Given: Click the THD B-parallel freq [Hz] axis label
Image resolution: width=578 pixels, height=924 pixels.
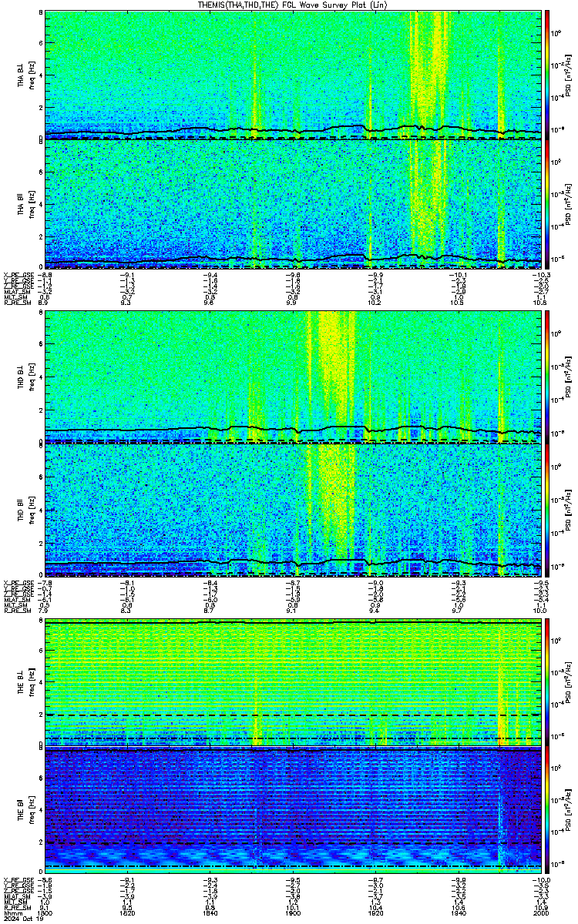Looking at the screenshot, I should (32, 509).
